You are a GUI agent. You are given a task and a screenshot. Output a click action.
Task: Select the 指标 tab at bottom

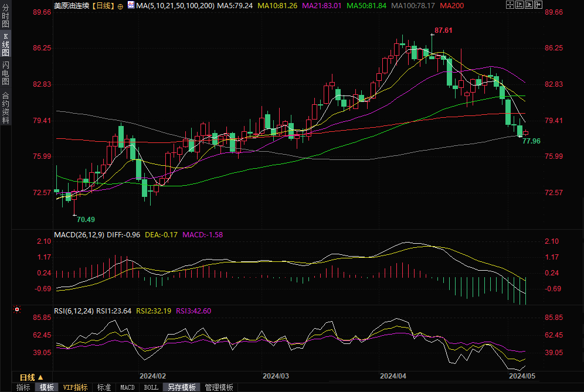pos(23,387)
